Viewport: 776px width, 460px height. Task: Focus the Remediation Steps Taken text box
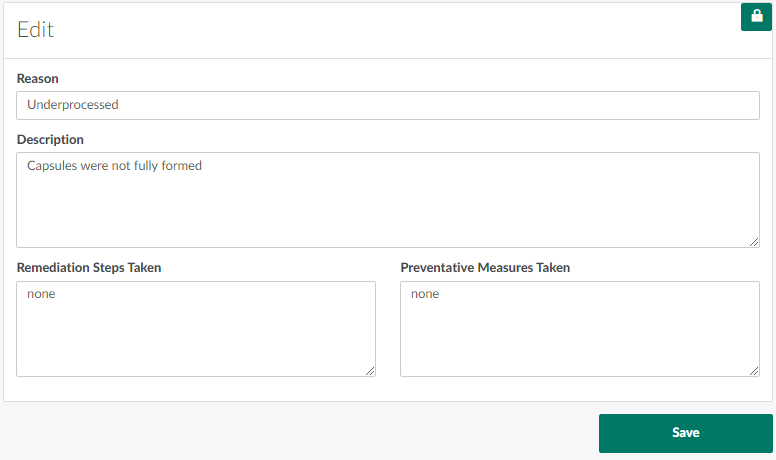(x=196, y=335)
